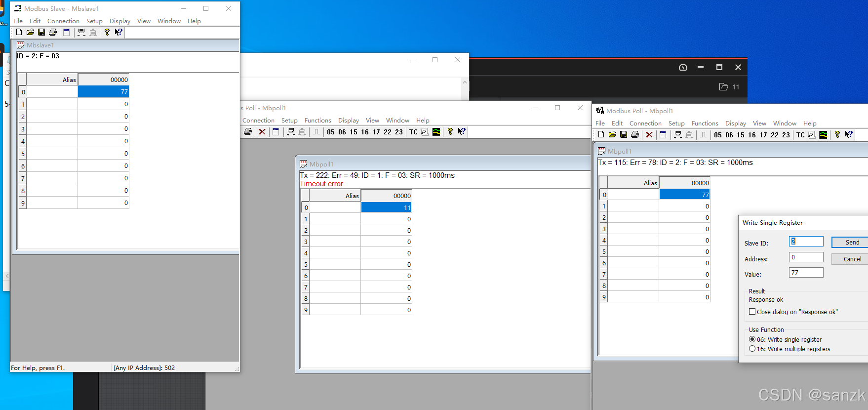Click Value input field containing 77

tap(806, 273)
